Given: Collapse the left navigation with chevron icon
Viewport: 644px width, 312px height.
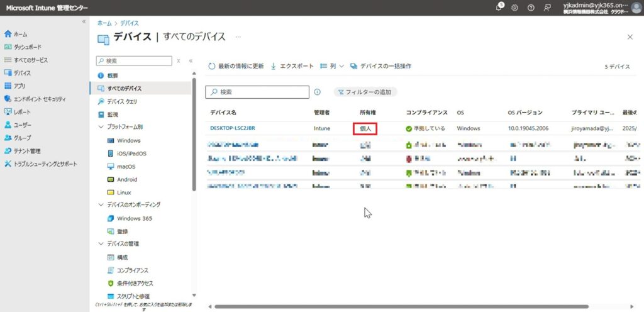Looking at the screenshot, I should click(x=84, y=22).
